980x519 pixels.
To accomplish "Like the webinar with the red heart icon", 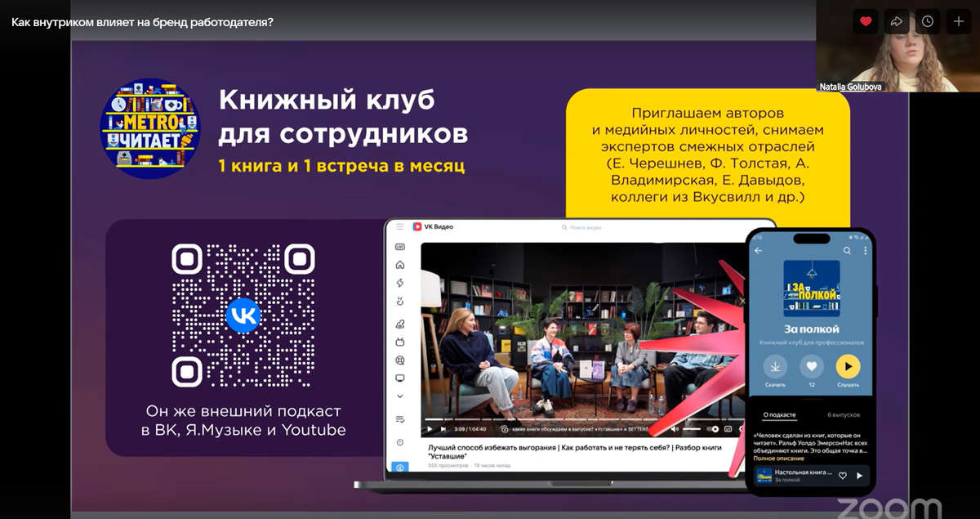I will [866, 21].
